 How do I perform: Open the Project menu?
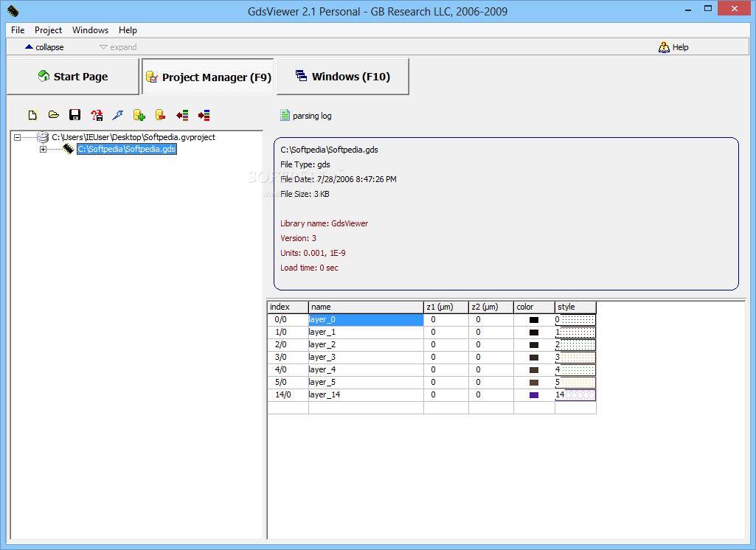pyautogui.click(x=48, y=30)
